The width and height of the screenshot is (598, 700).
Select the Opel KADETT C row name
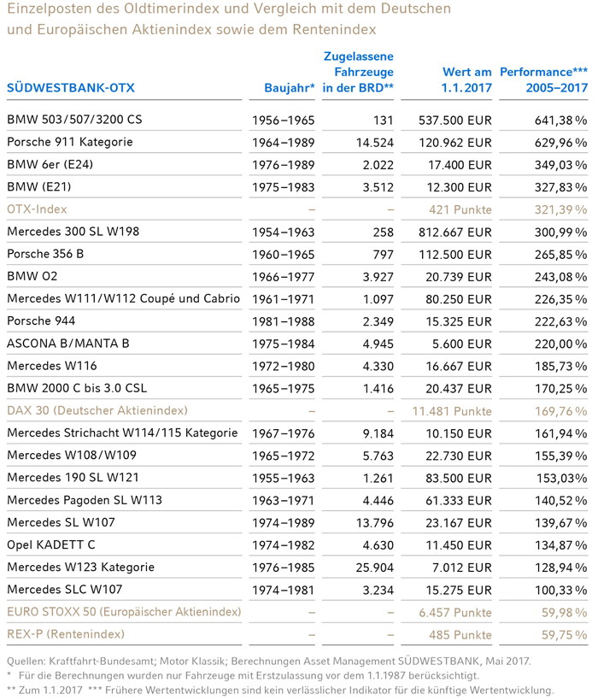tap(50, 544)
